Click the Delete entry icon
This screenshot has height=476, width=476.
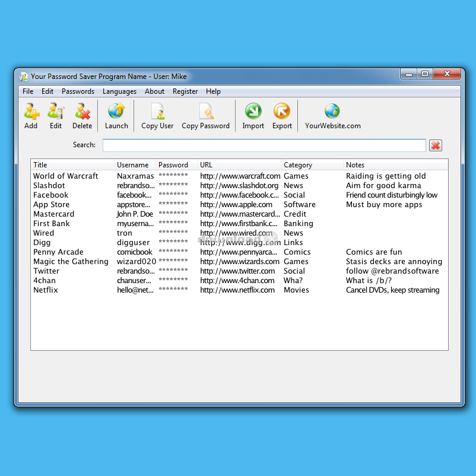click(82, 111)
